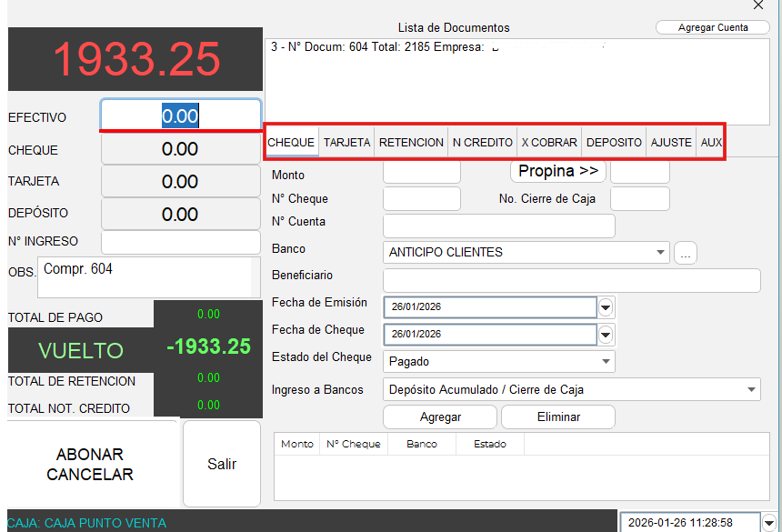Switch to the X COBRAR tab

point(548,143)
